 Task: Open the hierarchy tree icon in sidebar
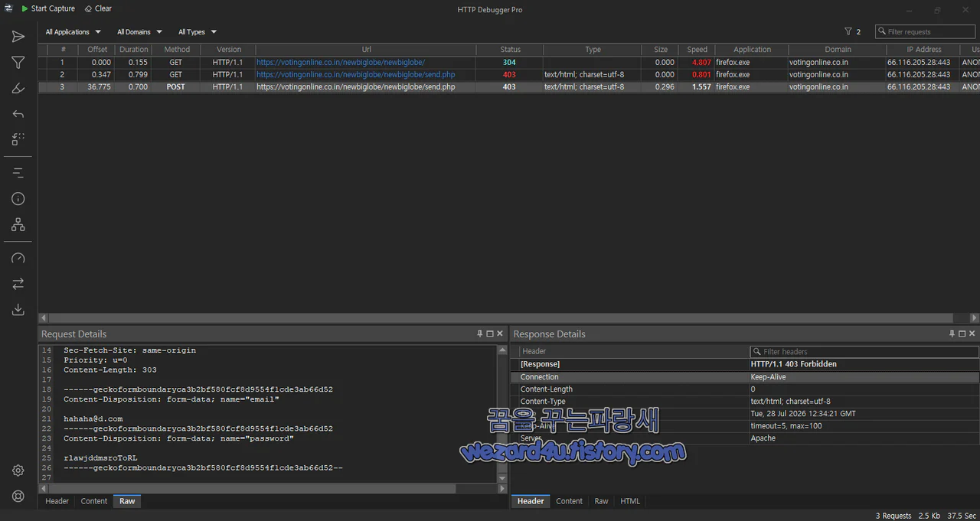18,225
